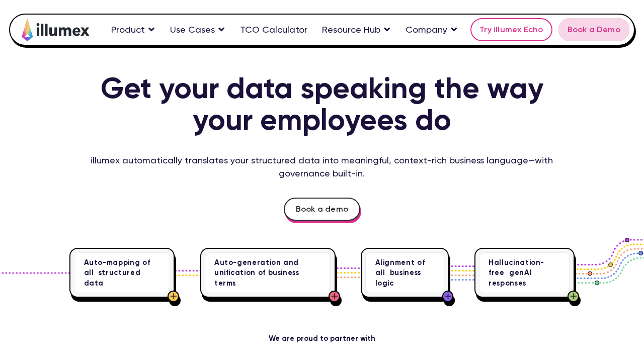The width and height of the screenshot is (644, 362).
Task: Select Company in the navigation bar
Action: coord(427,30)
